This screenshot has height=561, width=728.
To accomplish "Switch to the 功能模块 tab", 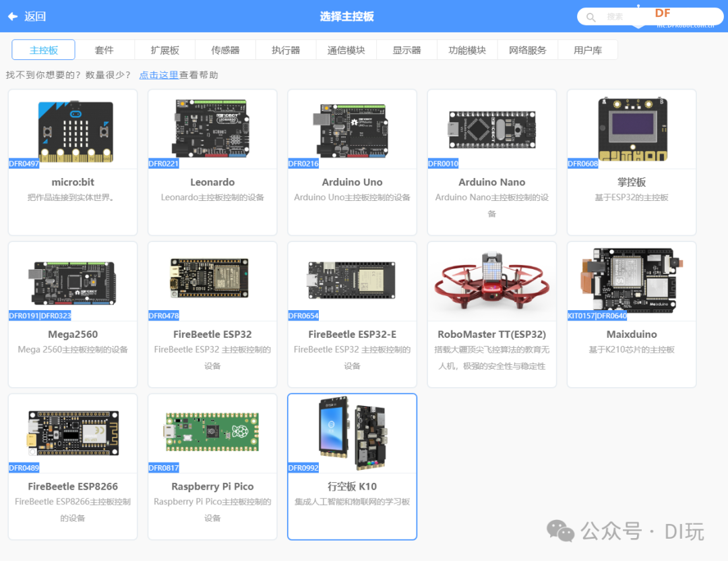I will click(x=467, y=50).
